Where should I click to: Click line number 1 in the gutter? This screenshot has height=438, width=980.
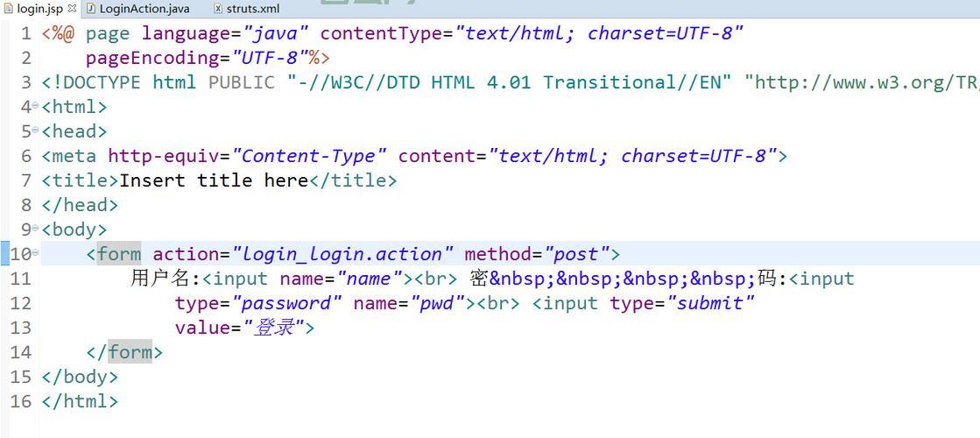tap(25, 33)
